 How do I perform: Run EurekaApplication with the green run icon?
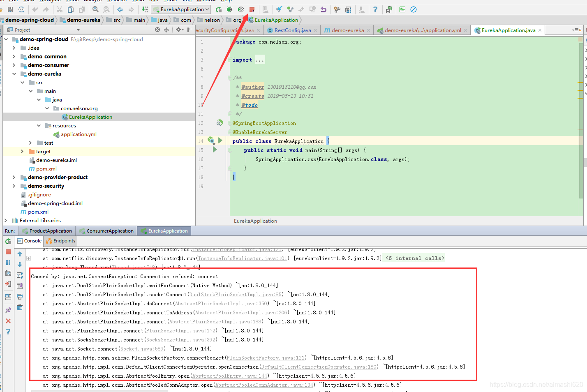pyautogui.click(x=219, y=9)
